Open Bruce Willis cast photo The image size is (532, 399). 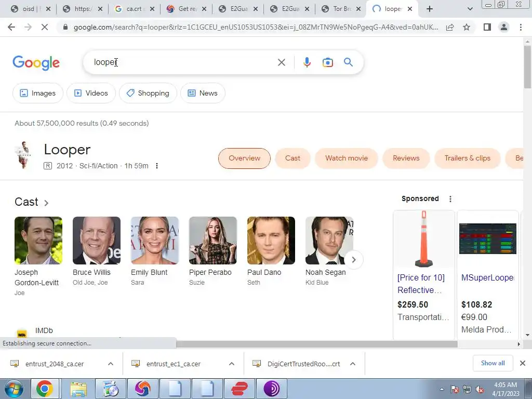pos(96,241)
